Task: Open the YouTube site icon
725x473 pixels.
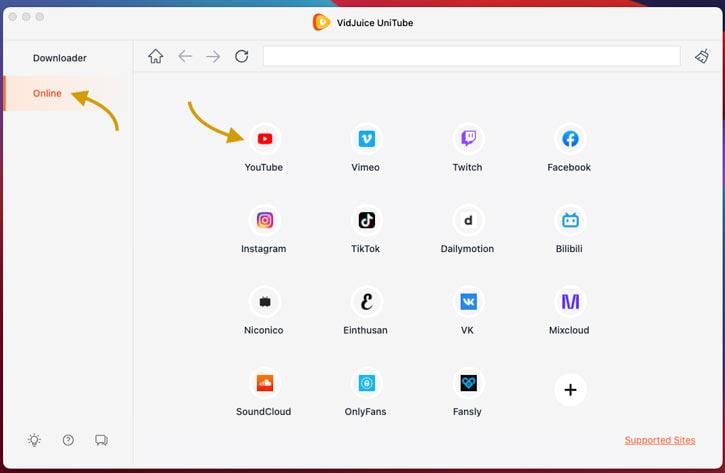Action: click(x=265, y=139)
